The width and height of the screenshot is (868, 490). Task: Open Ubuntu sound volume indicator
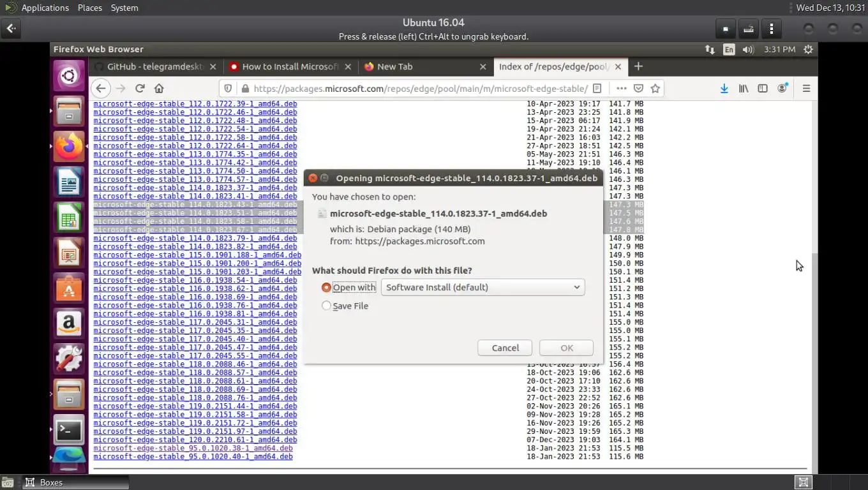click(748, 49)
